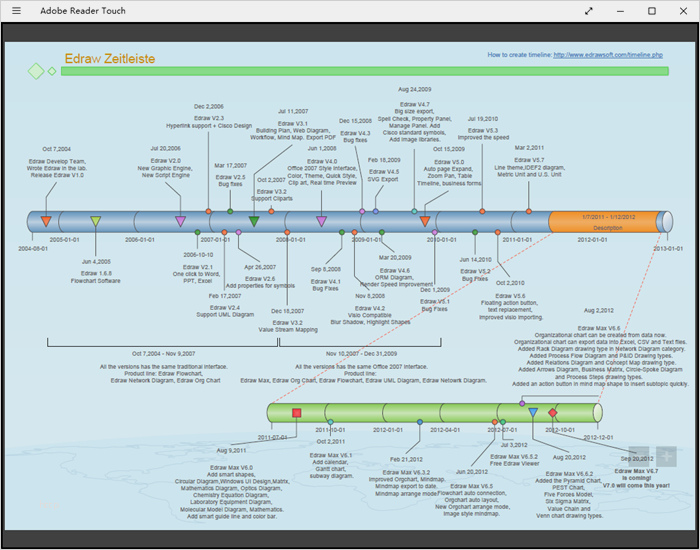This screenshot has width=700, height=550.
Task: Select the purple triangle marker for Edraw V2.0
Action: [x=180, y=221]
